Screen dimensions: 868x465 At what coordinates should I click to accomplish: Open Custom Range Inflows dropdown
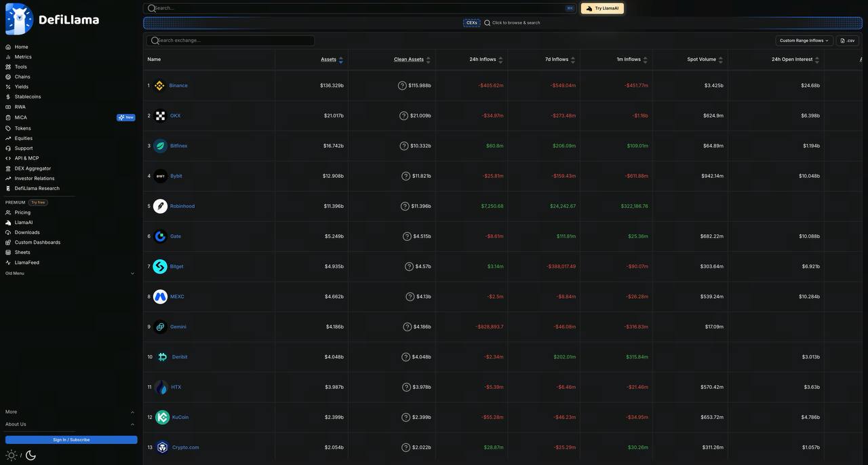pos(804,41)
